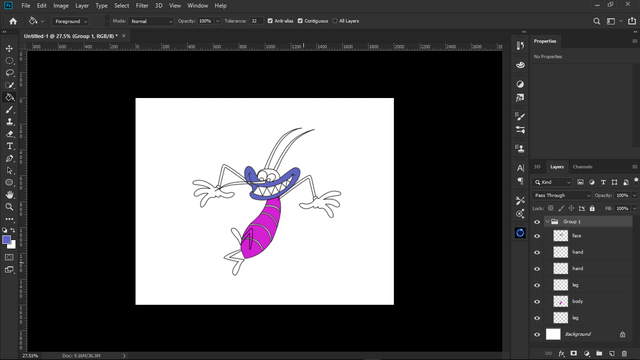This screenshot has width=640, height=360.
Task: Open the Brush Settings panel icon
Action: click(x=520, y=116)
